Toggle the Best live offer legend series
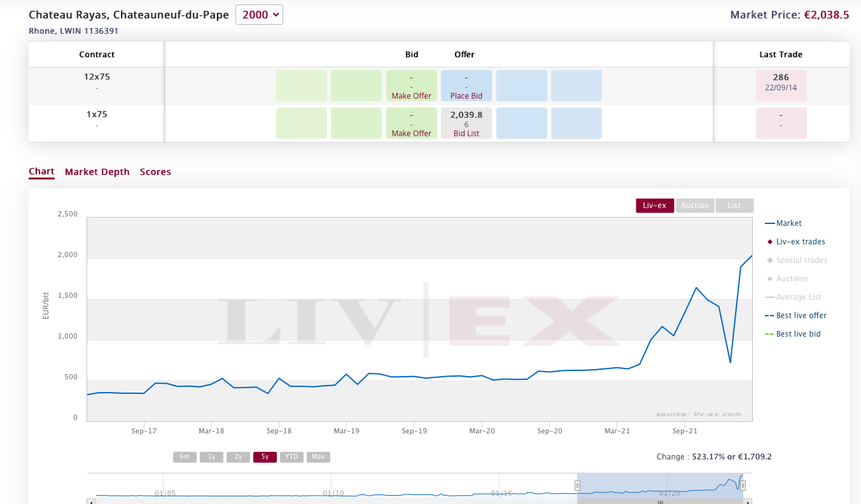 [796, 316]
